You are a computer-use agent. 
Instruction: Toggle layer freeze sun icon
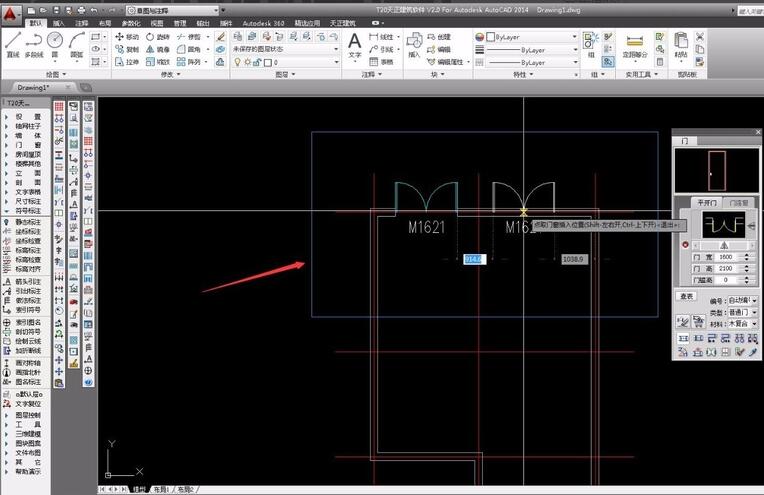click(248, 62)
